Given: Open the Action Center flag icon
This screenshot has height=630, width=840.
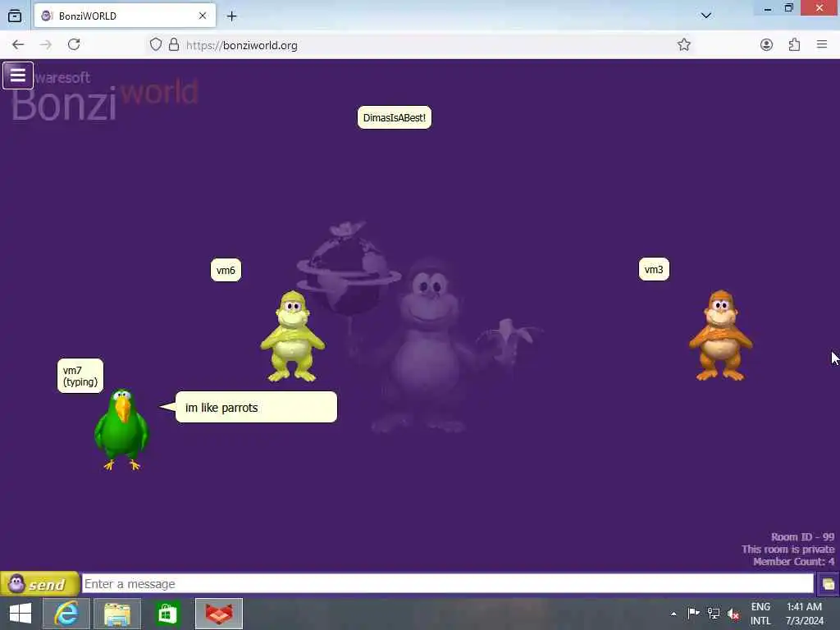Looking at the screenshot, I should point(693,613).
